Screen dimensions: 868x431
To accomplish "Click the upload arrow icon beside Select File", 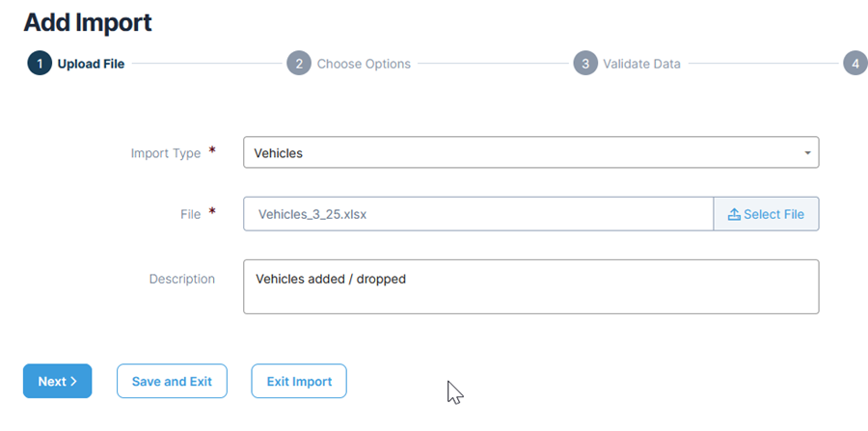I will (734, 214).
